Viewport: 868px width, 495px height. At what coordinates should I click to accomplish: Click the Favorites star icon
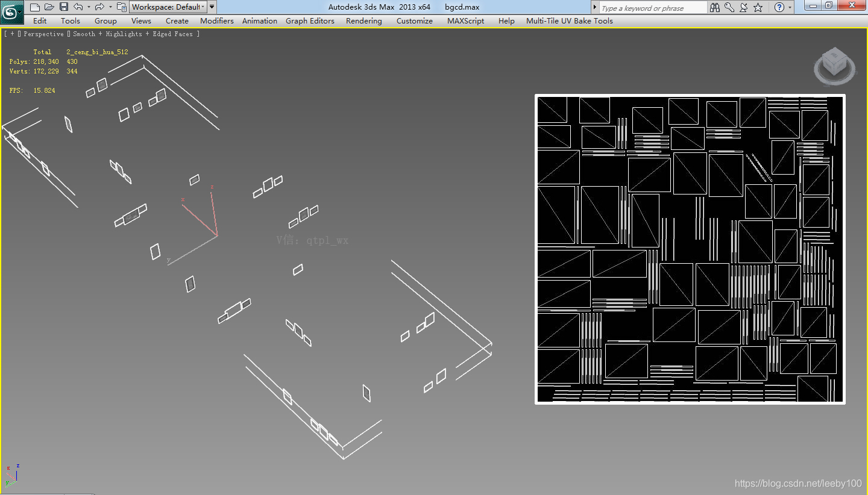(758, 7)
